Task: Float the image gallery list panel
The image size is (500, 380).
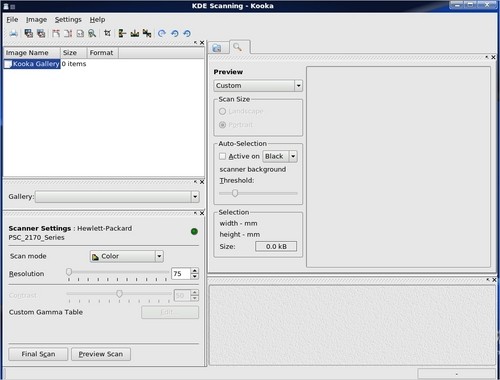Action: tap(196, 43)
